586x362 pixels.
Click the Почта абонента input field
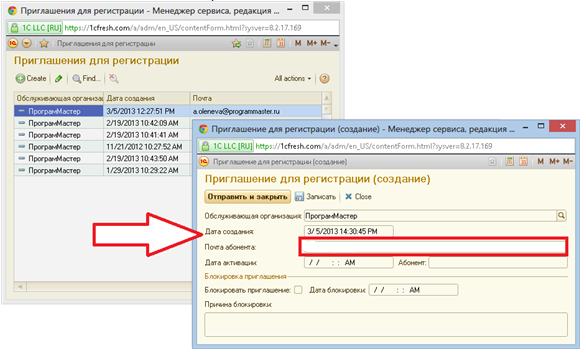pyautogui.click(x=433, y=247)
